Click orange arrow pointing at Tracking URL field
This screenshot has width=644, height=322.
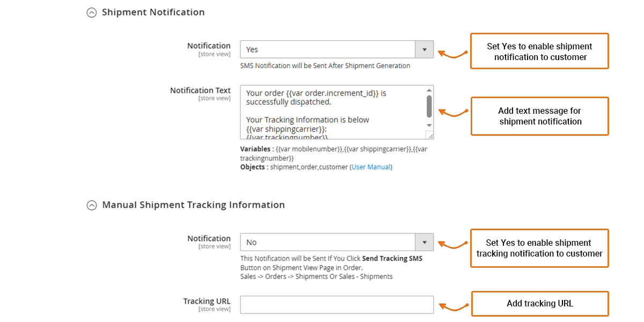[x=453, y=306]
